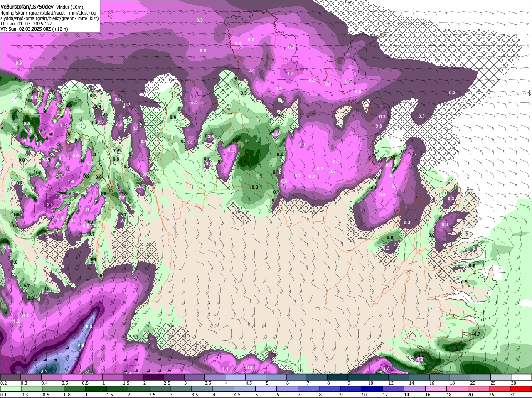This screenshot has width=532, height=398.
Task: Click the palest green first swatch of rain legend
Action: pos(10,388)
